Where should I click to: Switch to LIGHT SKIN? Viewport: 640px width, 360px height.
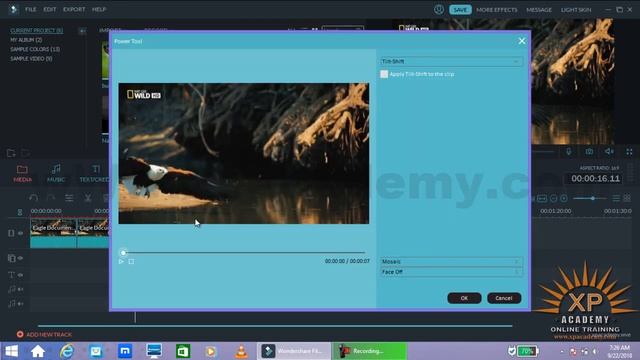(x=576, y=10)
